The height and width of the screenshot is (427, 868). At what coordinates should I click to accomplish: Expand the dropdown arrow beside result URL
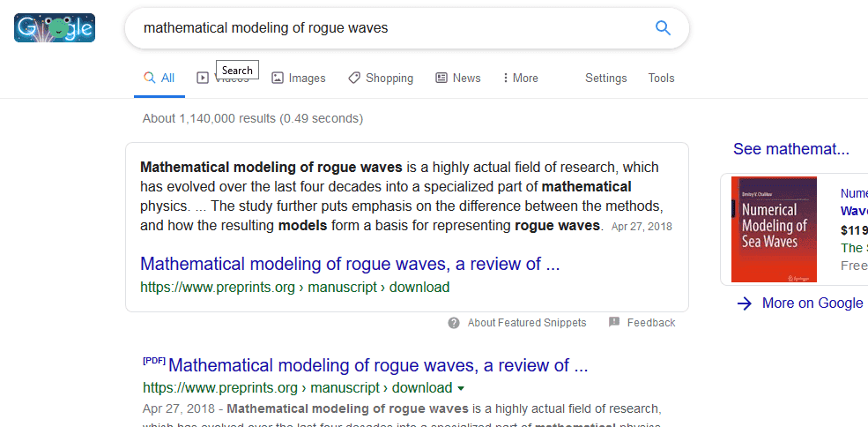point(461,387)
